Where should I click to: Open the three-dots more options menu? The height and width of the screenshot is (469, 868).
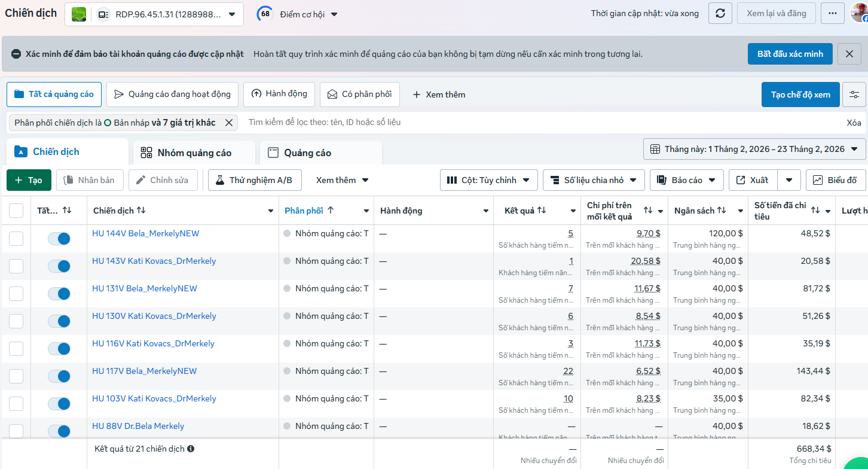click(x=833, y=13)
